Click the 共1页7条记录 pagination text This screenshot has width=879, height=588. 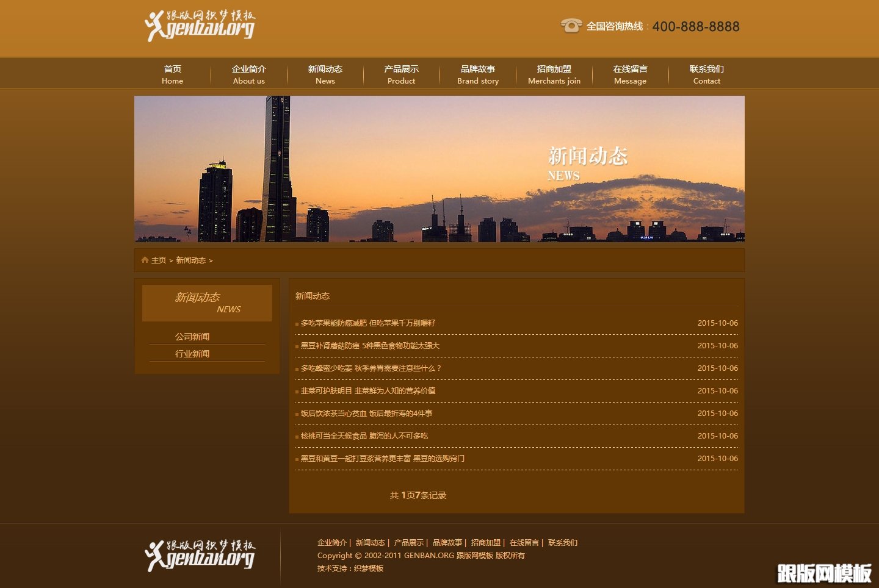tap(418, 495)
